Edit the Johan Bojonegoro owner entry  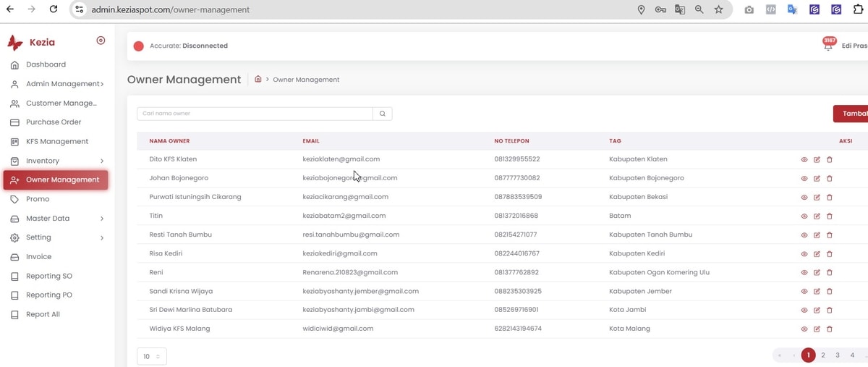tap(817, 178)
